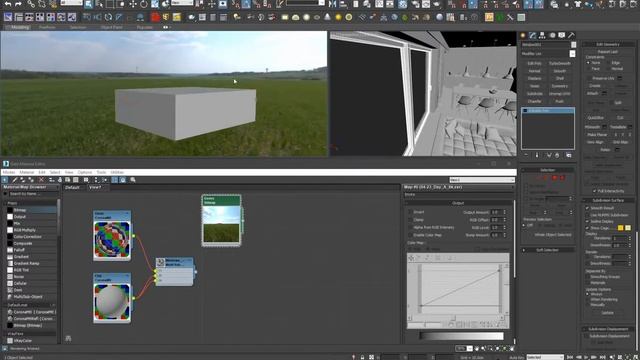The width and height of the screenshot is (640, 360).
Task: Open the Utilities menu in Slate editor
Action: point(117,173)
